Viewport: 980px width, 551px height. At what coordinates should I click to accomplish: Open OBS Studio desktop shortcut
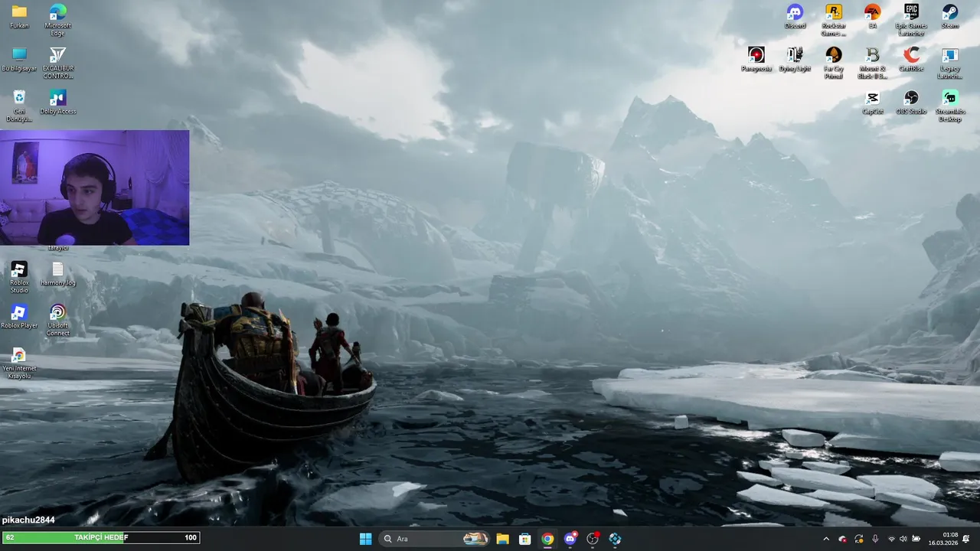tap(911, 102)
